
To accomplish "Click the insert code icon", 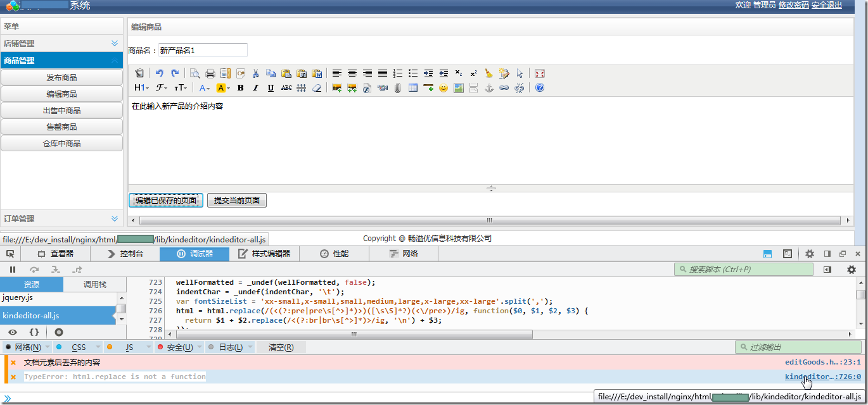I will point(241,73).
